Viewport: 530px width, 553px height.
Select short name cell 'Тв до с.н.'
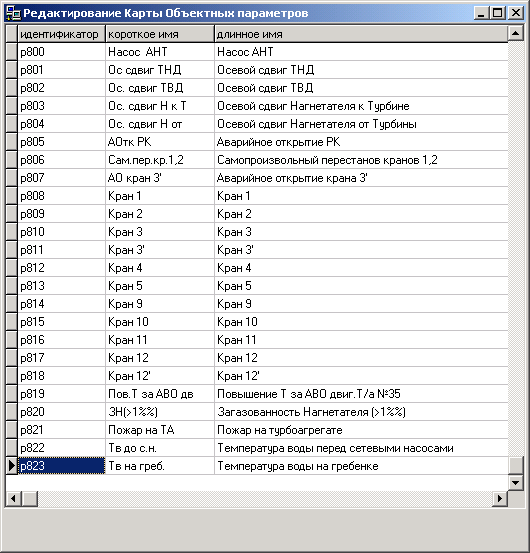click(x=160, y=448)
